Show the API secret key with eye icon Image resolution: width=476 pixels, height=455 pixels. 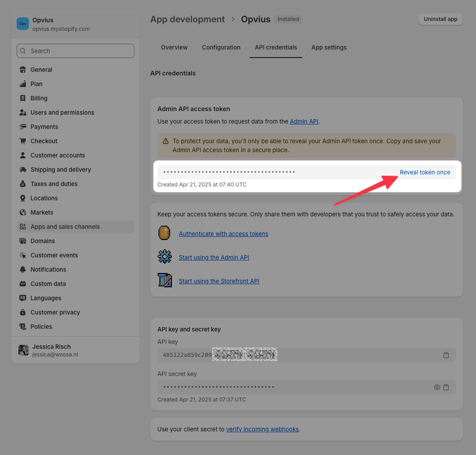click(437, 387)
